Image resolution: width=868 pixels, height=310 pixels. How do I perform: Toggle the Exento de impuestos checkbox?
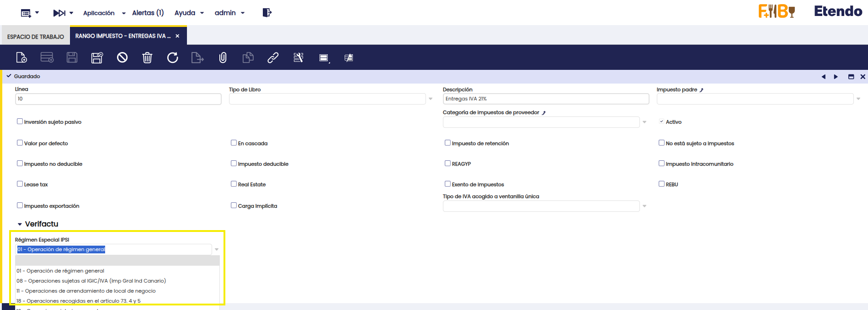point(448,184)
